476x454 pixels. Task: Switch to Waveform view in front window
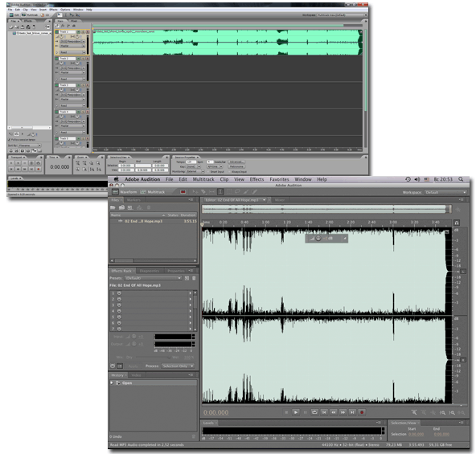[125, 192]
